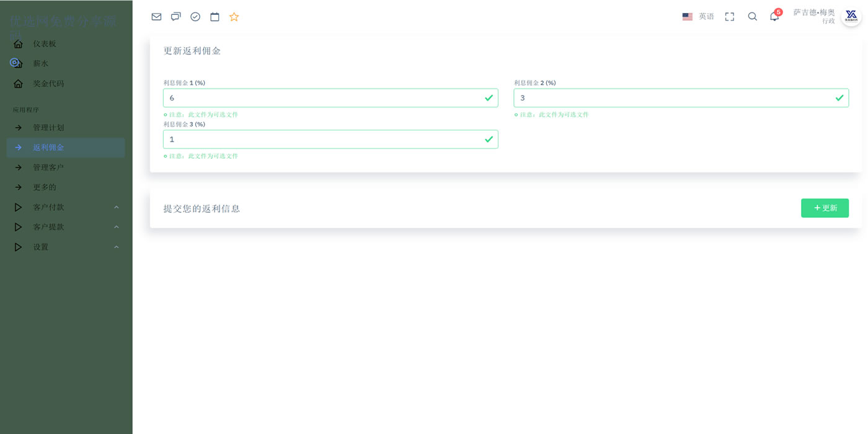Open the user avatar profile menu

coord(851,16)
